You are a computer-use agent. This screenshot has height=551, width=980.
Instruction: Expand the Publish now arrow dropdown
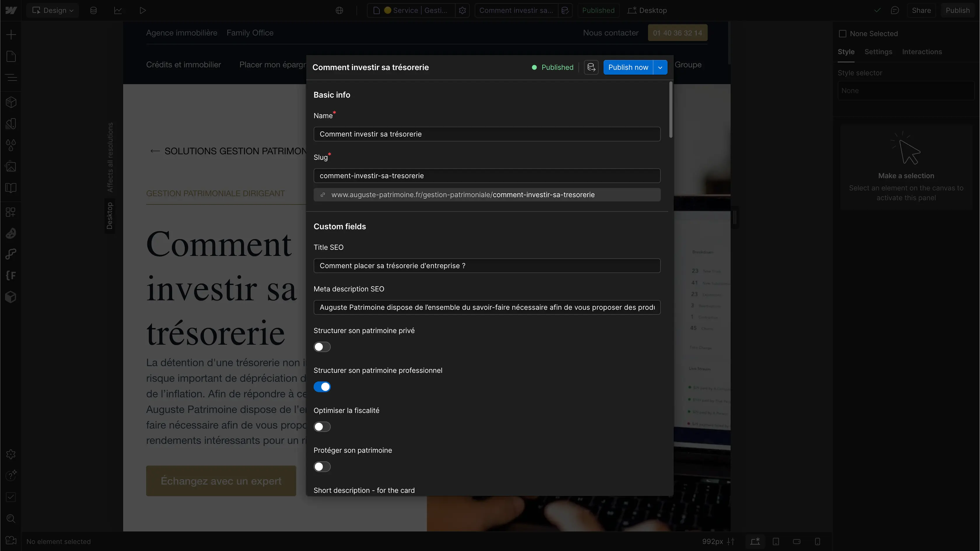(x=660, y=67)
